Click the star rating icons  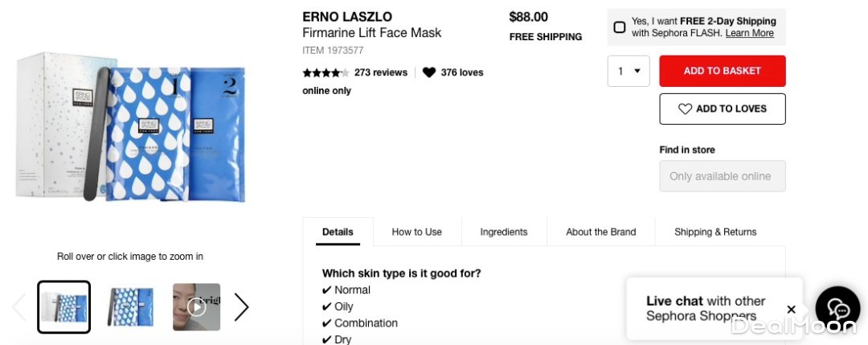click(x=325, y=72)
